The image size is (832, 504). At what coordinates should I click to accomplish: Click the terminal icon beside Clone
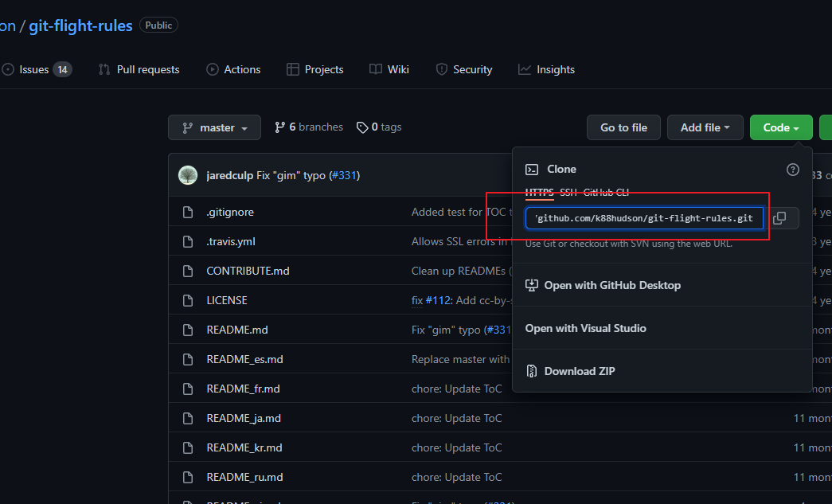coord(532,170)
